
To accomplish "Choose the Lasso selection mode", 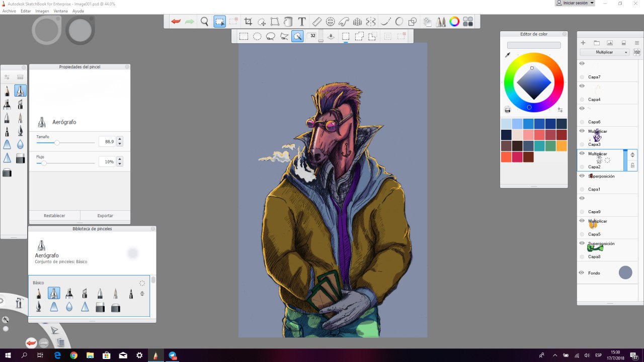I will tap(271, 36).
